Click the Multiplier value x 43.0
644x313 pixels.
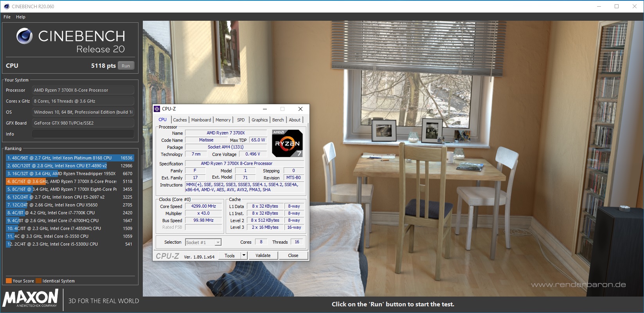pos(203,213)
